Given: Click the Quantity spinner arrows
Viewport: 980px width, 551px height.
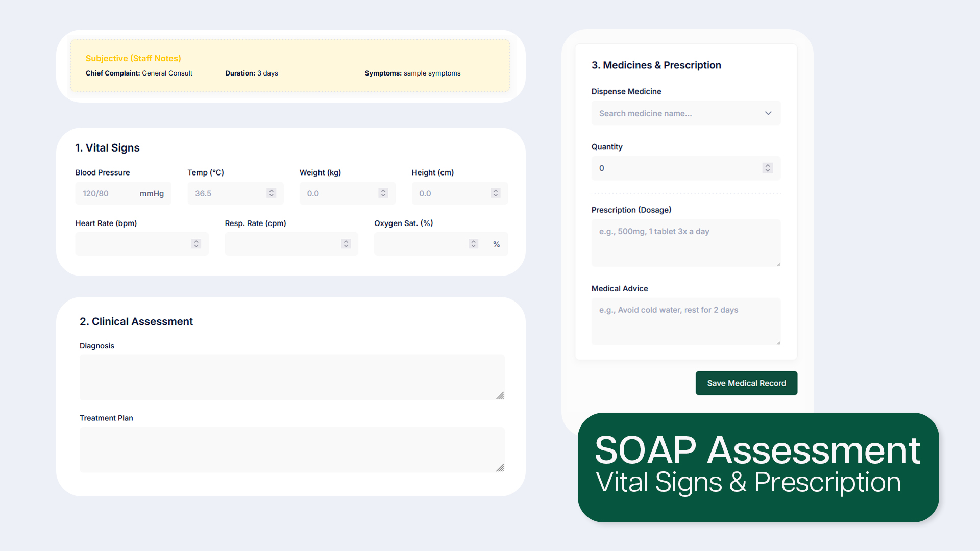Looking at the screenshot, I should click(x=767, y=168).
